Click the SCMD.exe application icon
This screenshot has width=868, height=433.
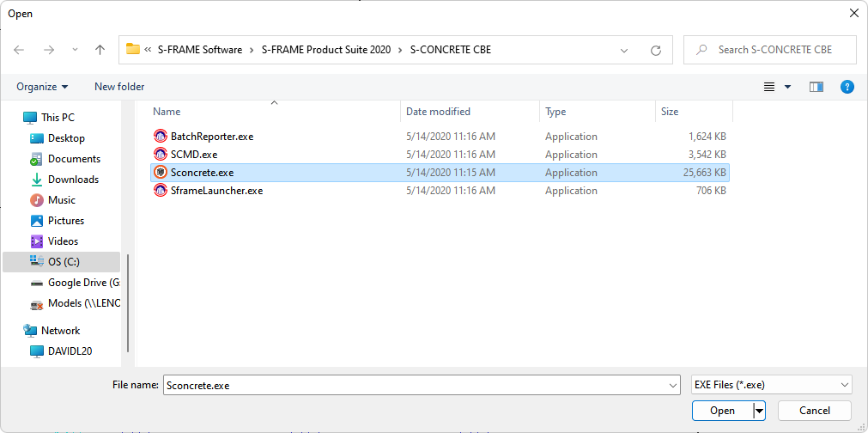click(161, 155)
